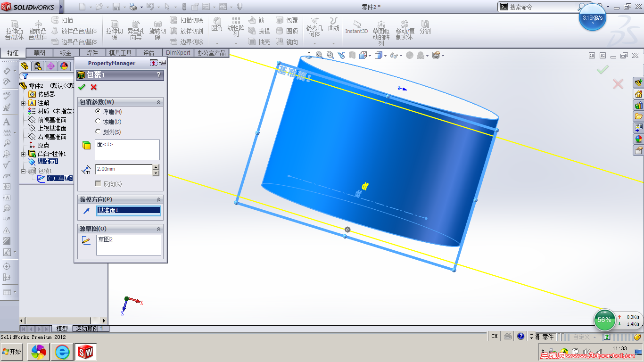Select the 拔模 (Draft) tool
Image resolution: width=644 pixels, height=362 pixels.
[x=259, y=31]
